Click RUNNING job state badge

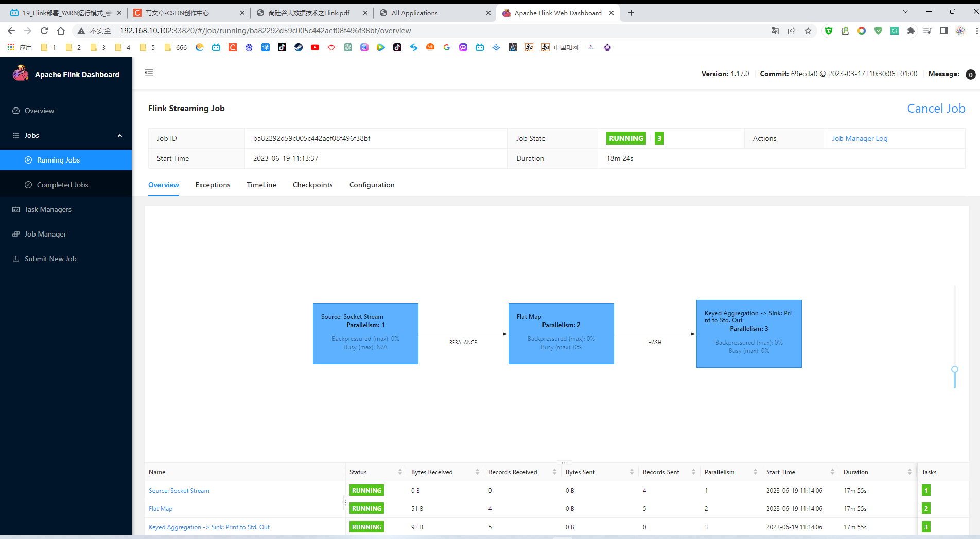(626, 138)
